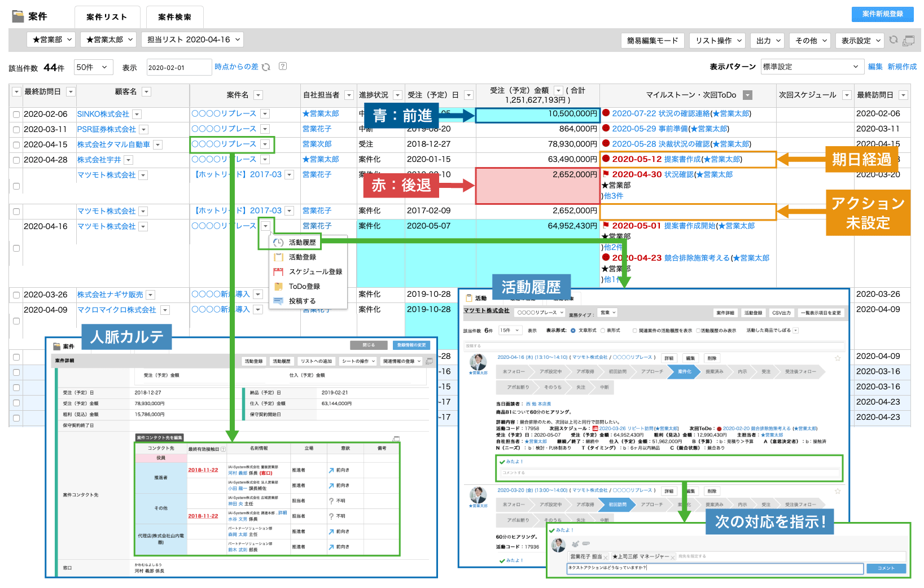This screenshot has width=924, height=588.
Task: Enable 関連案件の活動履歴を表示 checkbox
Action: 635,331
